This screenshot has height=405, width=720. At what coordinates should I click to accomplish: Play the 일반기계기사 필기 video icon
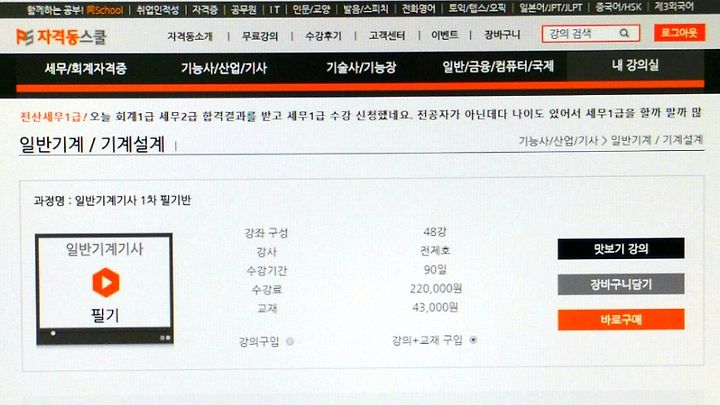106,282
